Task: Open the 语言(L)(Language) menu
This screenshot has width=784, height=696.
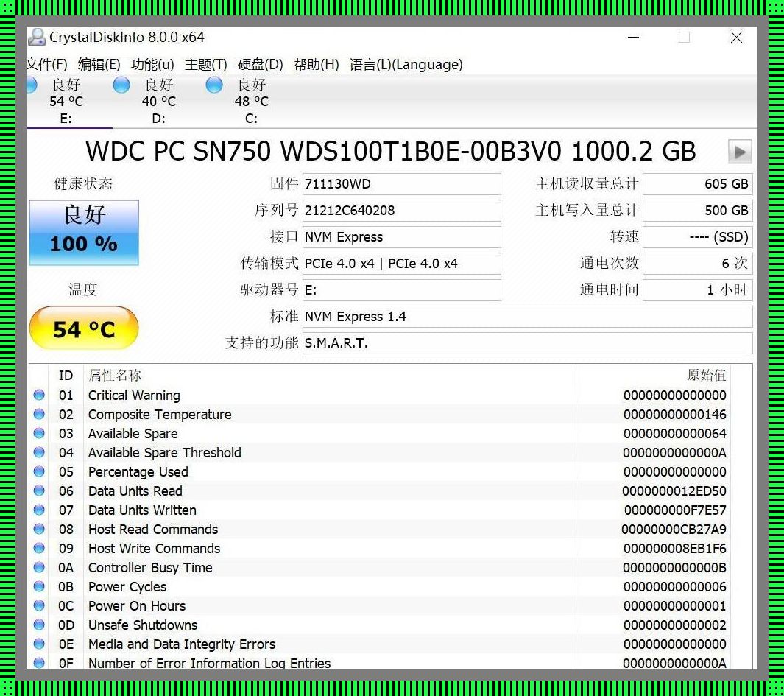Action: click(406, 65)
